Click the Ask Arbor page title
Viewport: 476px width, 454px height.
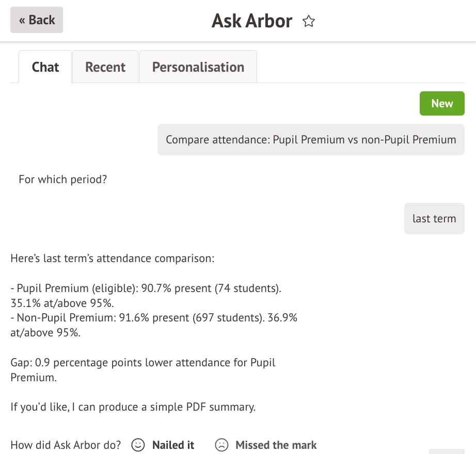point(252,21)
